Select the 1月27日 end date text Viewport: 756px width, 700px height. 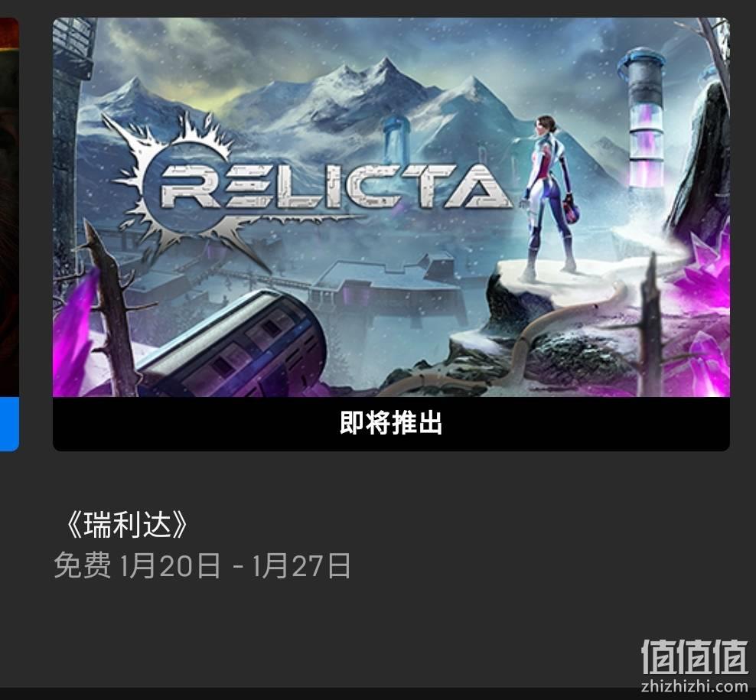tap(301, 565)
